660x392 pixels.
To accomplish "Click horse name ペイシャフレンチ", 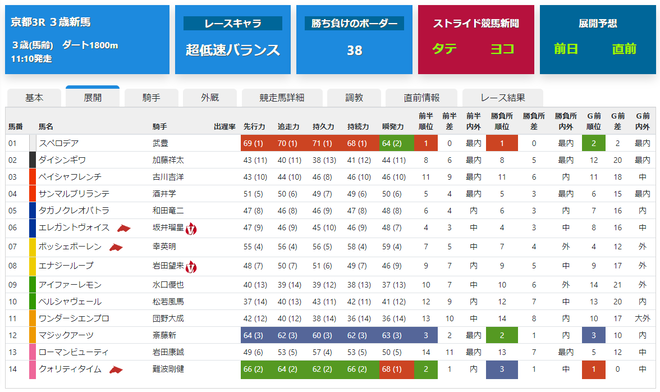I will coord(70,177).
